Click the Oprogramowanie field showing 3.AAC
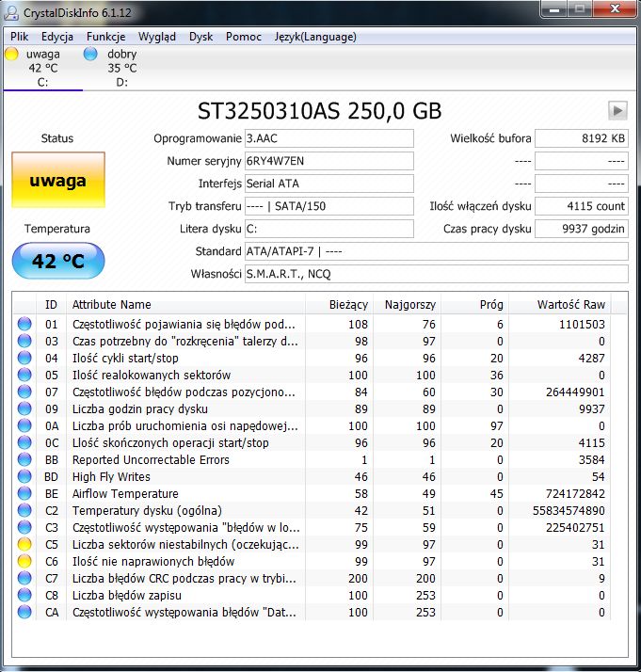This screenshot has height=672, width=641. click(329, 138)
